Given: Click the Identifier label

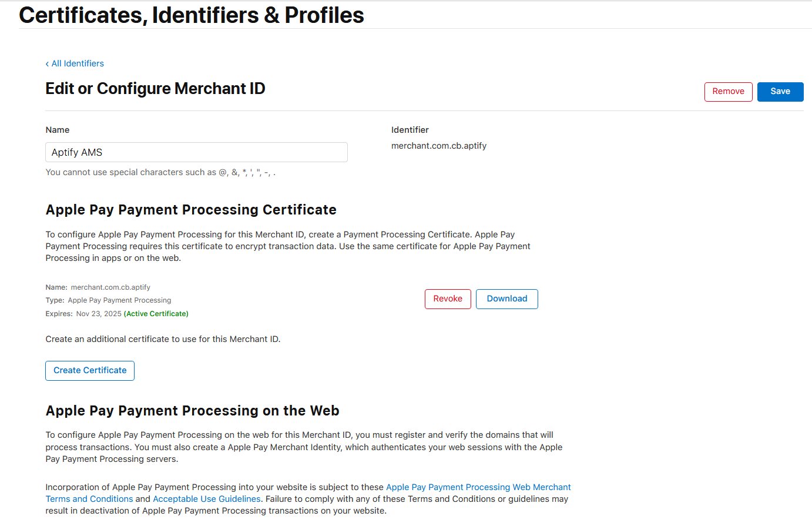Looking at the screenshot, I should tap(410, 130).
